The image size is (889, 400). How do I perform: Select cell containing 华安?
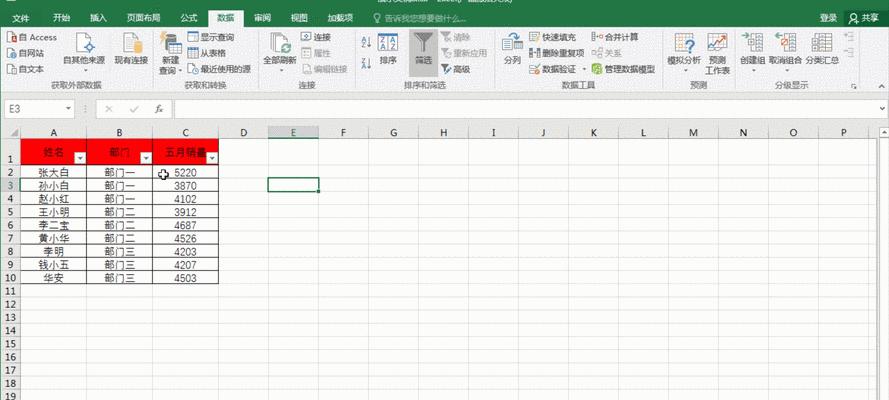click(x=53, y=278)
